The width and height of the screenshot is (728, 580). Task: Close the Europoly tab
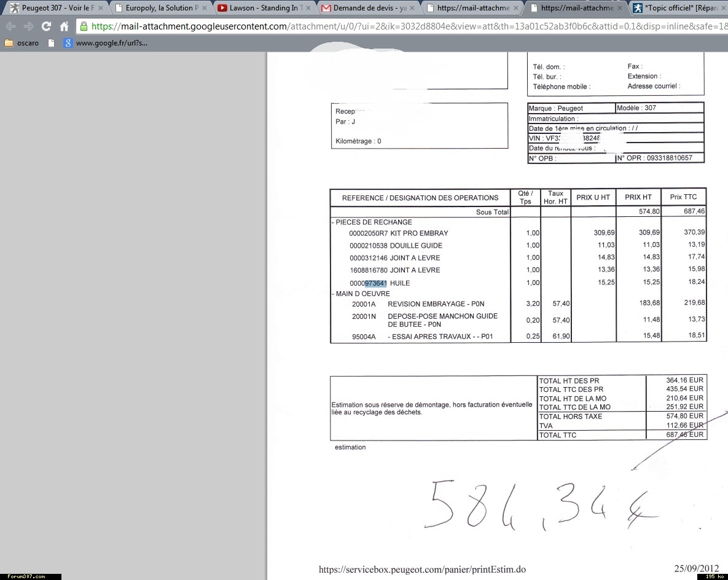(x=205, y=8)
